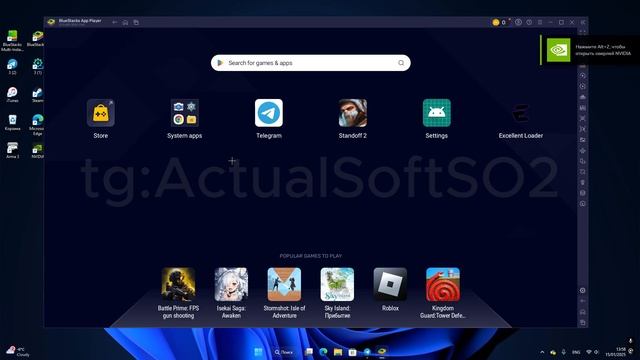Click the Google Play icon in search bar

[x=220, y=63]
